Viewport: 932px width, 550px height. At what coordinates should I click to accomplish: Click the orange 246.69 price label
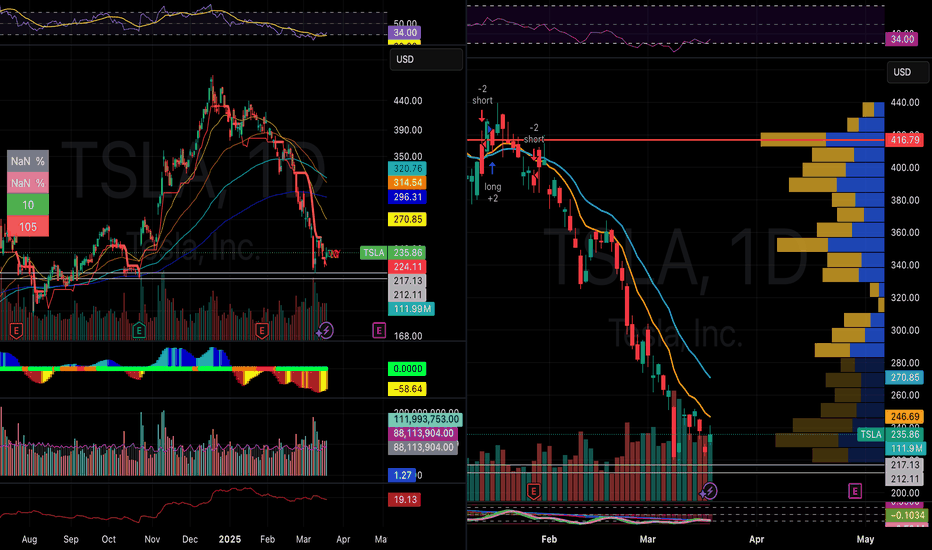point(905,417)
